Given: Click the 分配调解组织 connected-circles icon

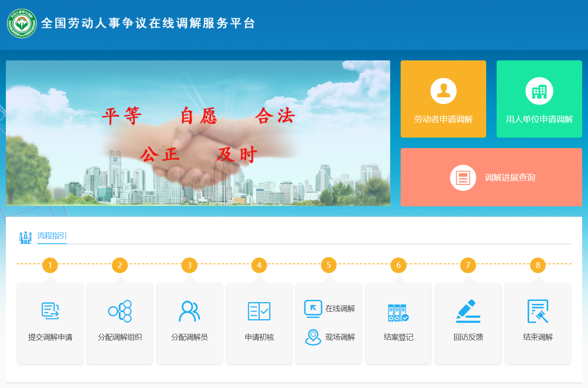Looking at the screenshot, I should point(120,311).
